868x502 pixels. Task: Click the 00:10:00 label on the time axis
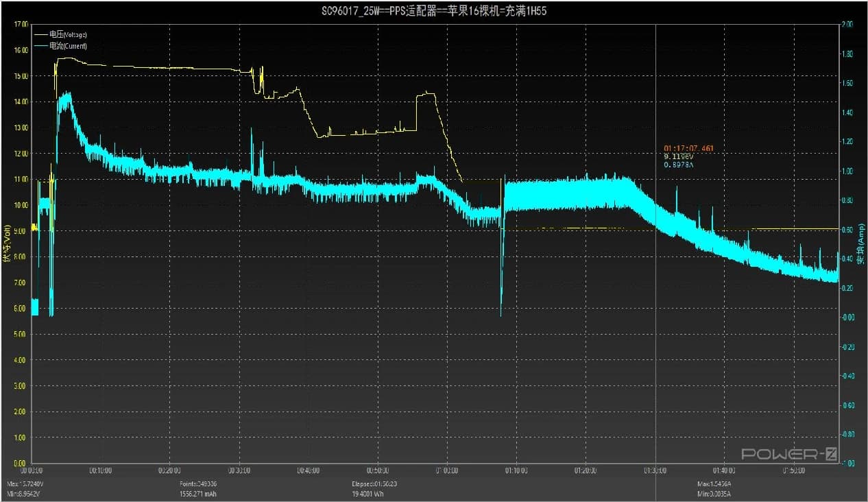(x=100, y=471)
